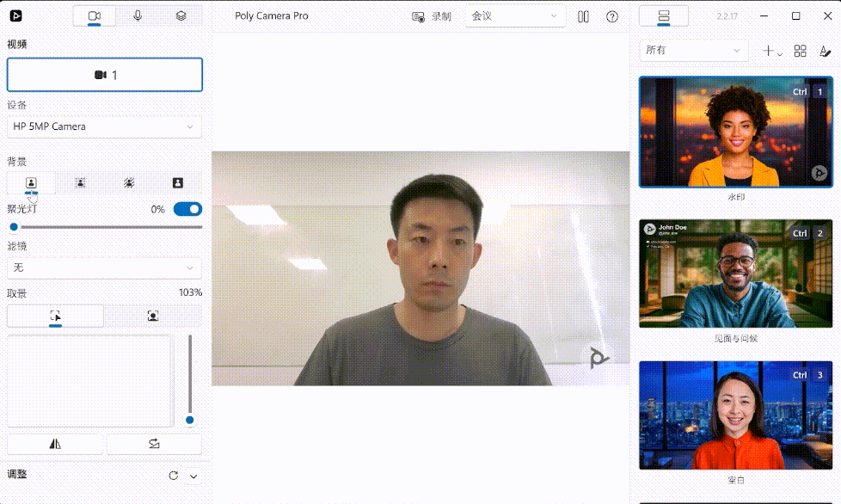Screen dimensions: 841x504
Task: Open the HP 5MP Camera device dropdown
Action: [104, 126]
